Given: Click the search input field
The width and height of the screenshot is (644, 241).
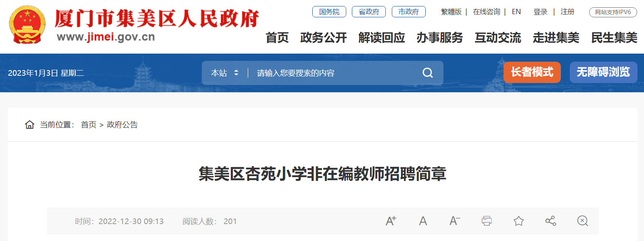Looking at the screenshot, I should click(335, 73).
